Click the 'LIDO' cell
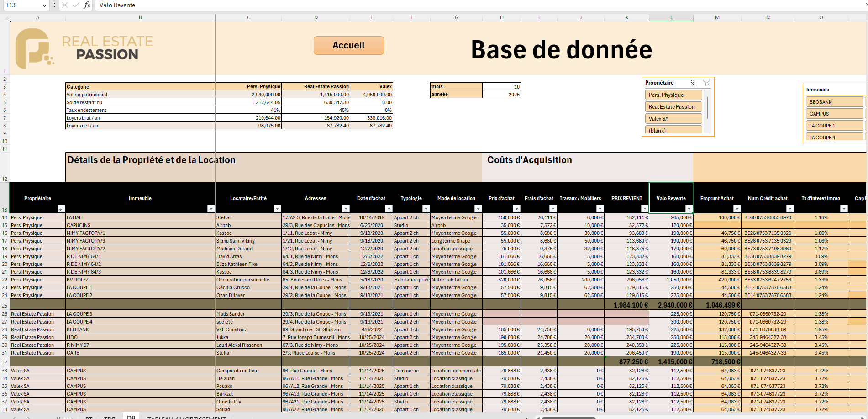The width and height of the screenshot is (868, 419). 140,337
